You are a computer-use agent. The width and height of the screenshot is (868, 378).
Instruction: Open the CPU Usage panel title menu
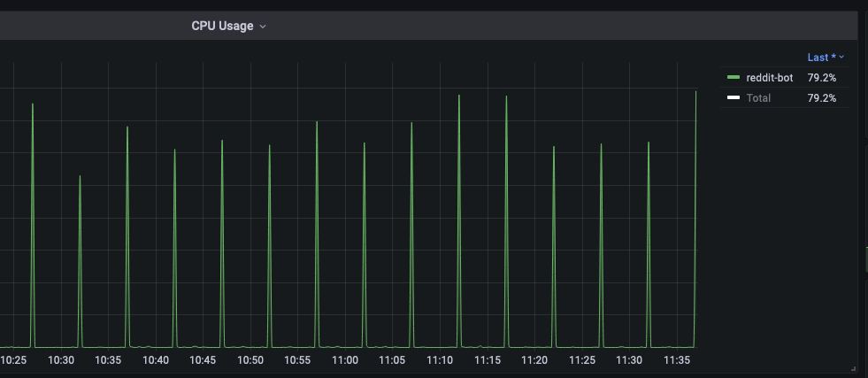(228, 26)
